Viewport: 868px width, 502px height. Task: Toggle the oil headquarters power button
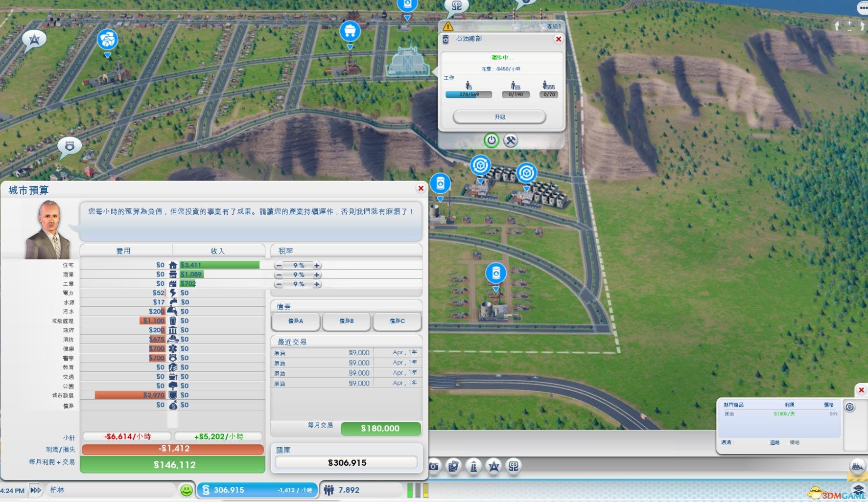point(491,140)
